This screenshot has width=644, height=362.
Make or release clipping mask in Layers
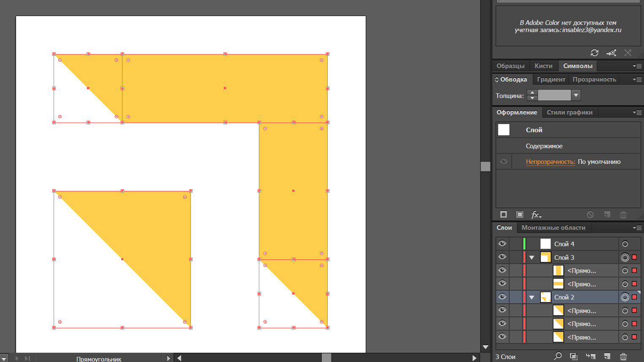pyautogui.click(x=573, y=357)
